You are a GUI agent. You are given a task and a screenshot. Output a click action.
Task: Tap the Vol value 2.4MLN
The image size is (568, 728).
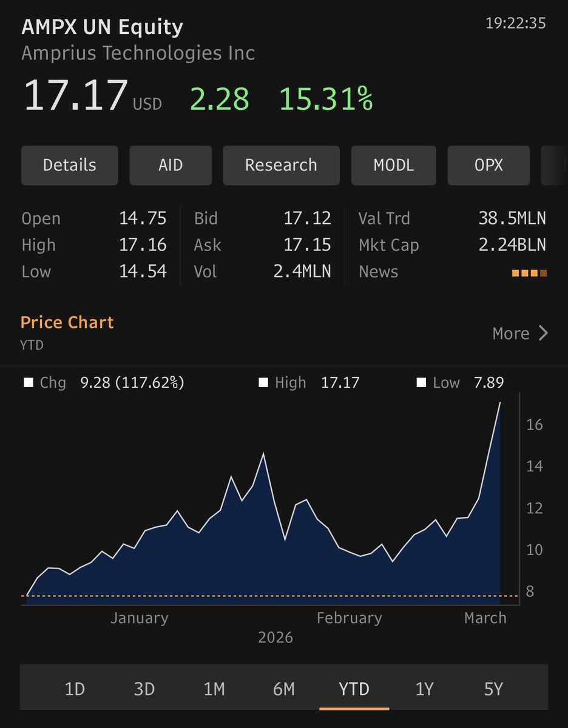(303, 271)
